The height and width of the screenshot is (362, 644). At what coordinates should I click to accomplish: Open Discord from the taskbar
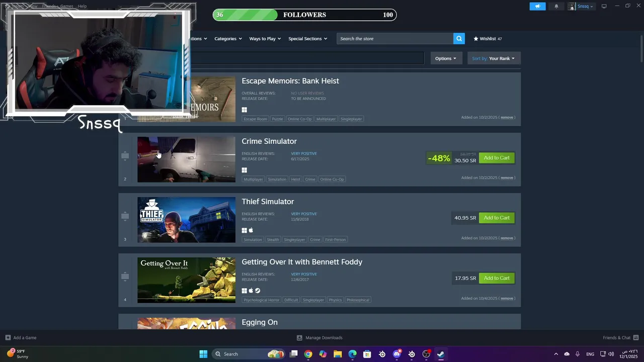click(x=397, y=354)
